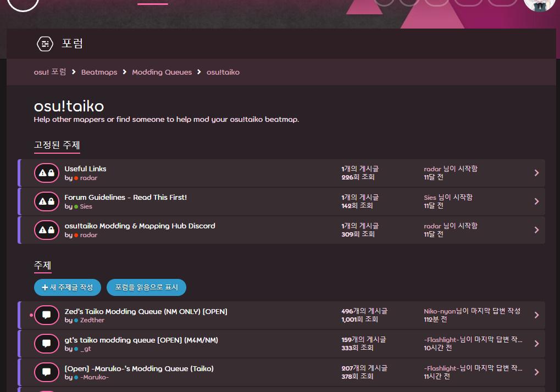Click the pinned lock icon for Useful Links
The image size is (560, 392).
(47, 173)
